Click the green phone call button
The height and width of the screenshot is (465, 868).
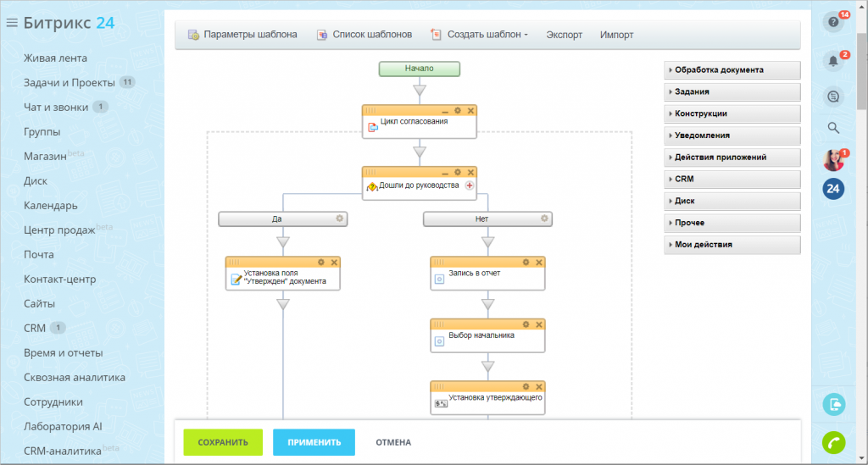[834, 442]
